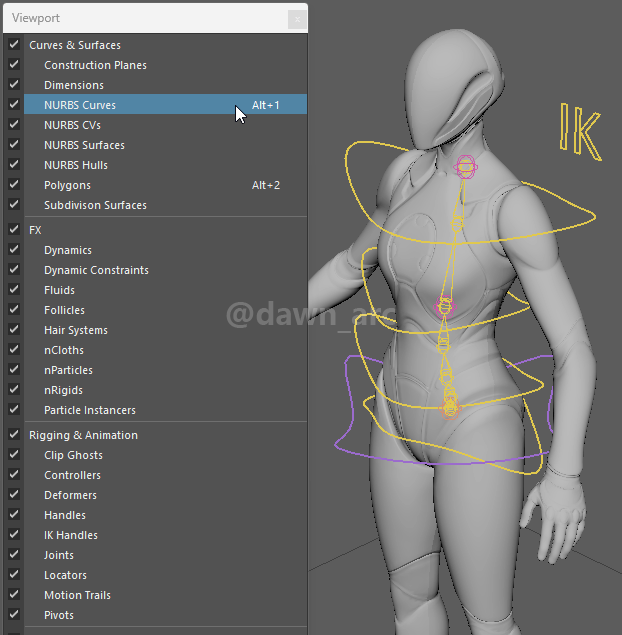Screen dimensions: 622x635
Task: Toggle nRigids visibility
Action: 14,389
